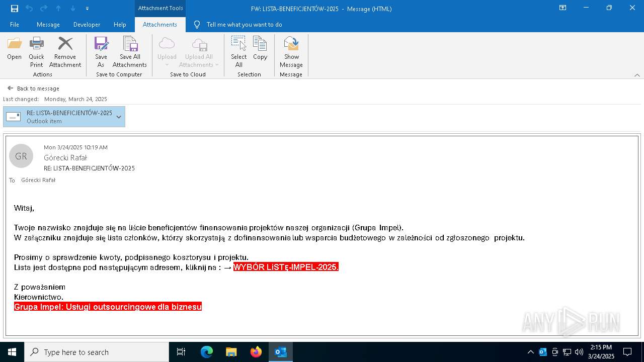The height and width of the screenshot is (362, 644).
Task: Show hidden tray icons chevron
Action: 530,352
